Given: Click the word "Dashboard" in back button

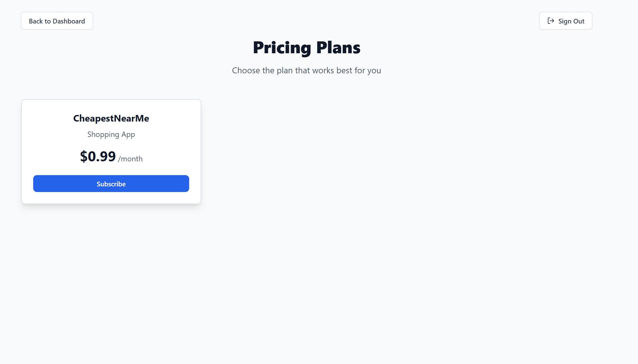Looking at the screenshot, I should click(69, 21).
